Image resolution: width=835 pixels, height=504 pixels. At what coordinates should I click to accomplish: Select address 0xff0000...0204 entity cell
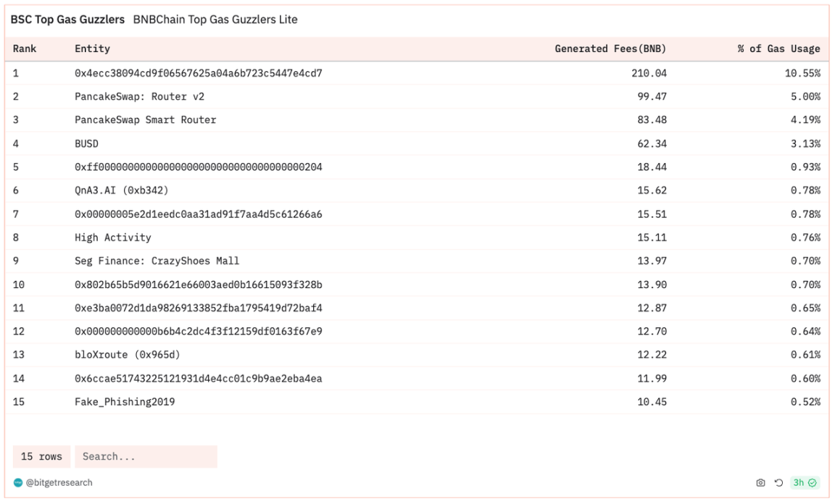pos(198,167)
